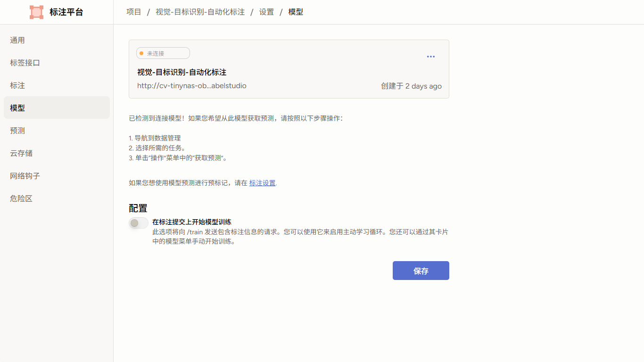Click the 标注平台 logo icon

36,12
